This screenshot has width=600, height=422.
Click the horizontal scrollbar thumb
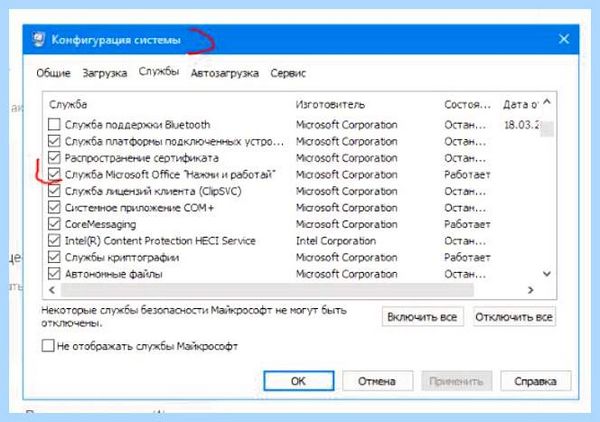click(x=267, y=290)
